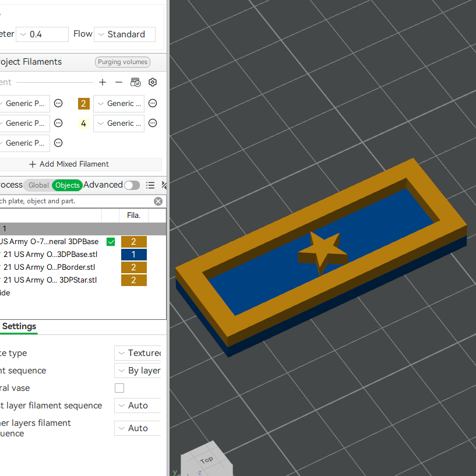This screenshot has height=476, width=476.
Task: Open the nozzle diameter 0.4 dropdown
Action: click(x=42, y=34)
